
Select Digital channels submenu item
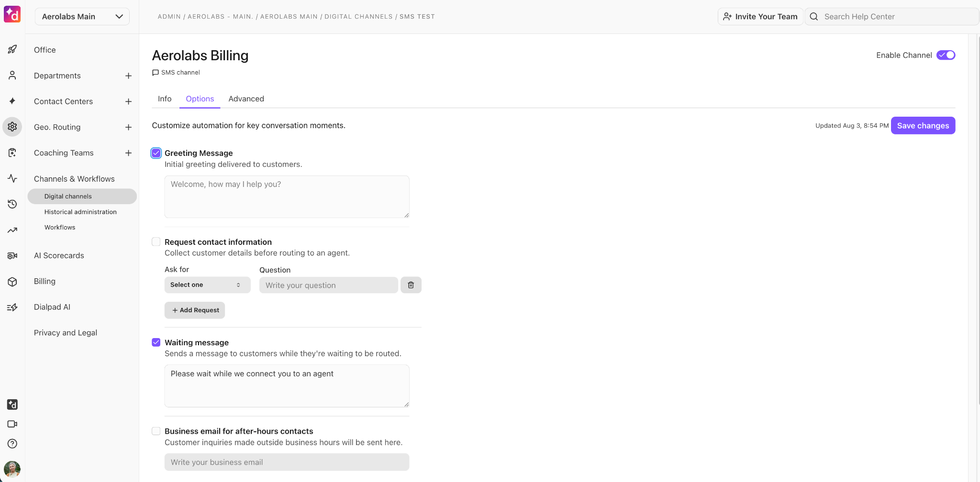point(82,197)
